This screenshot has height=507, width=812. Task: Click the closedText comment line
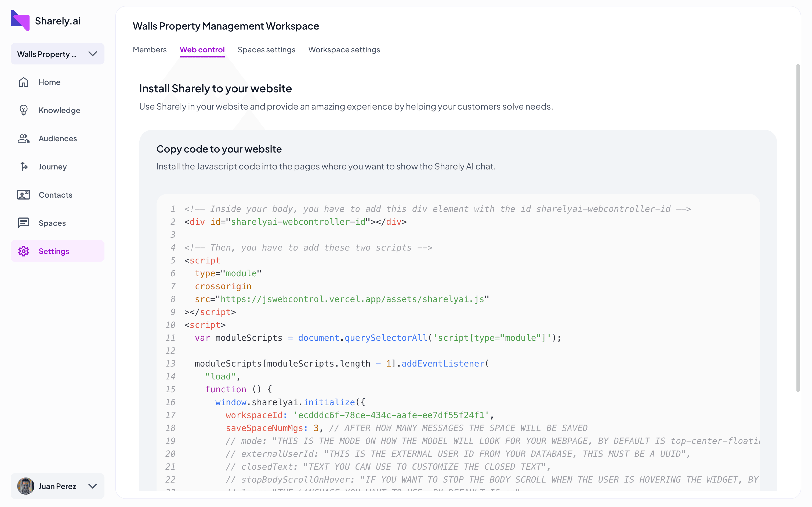tap(388, 466)
